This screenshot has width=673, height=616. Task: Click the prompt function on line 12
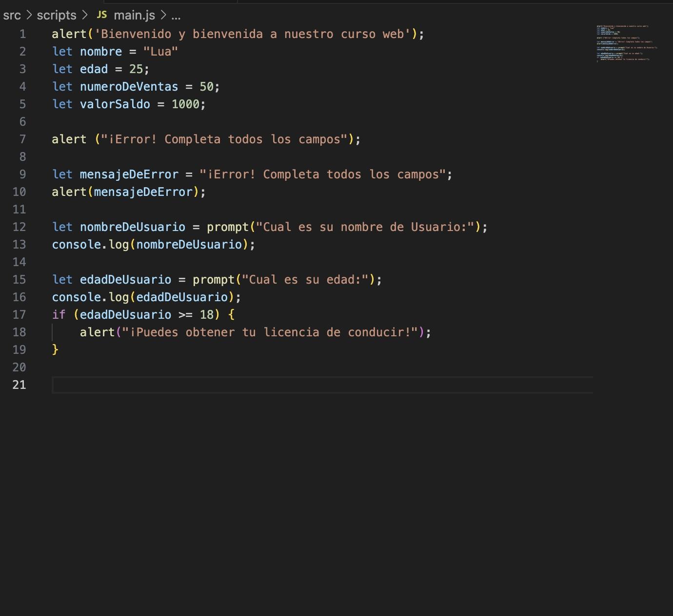click(x=228, y=227)
